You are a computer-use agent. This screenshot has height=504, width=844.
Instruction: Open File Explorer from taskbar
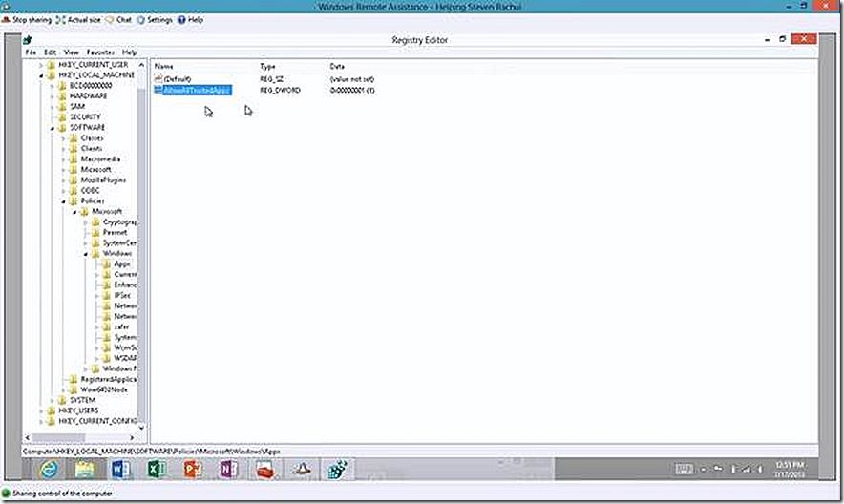[x=85, y=470]
